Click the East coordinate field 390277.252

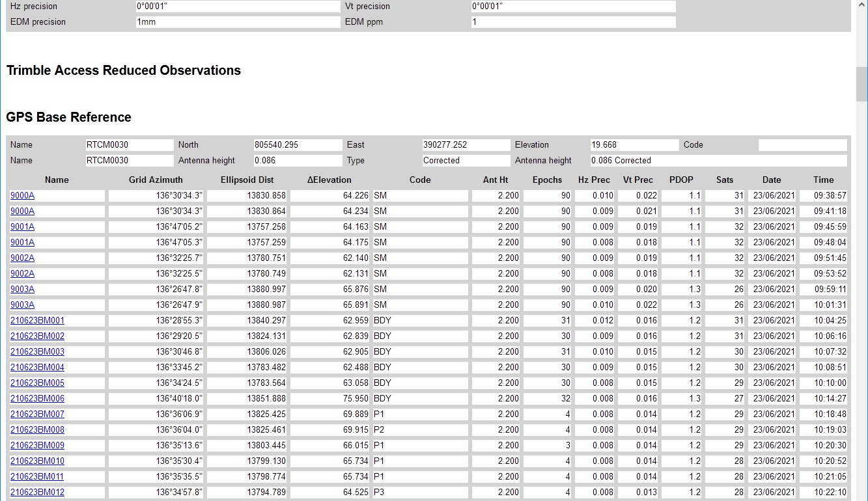466,145
